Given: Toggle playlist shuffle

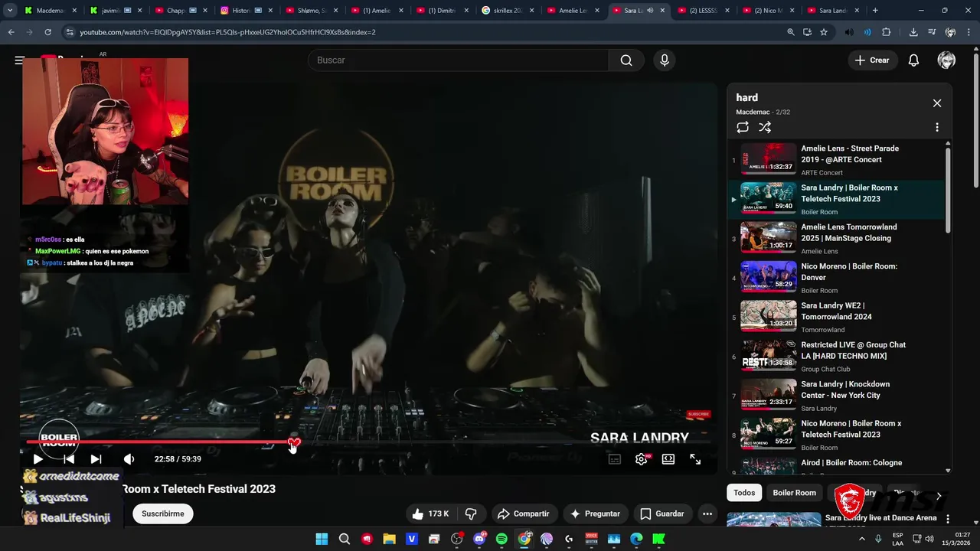Looking at the screenshot, I should click(x=765, y=128).
